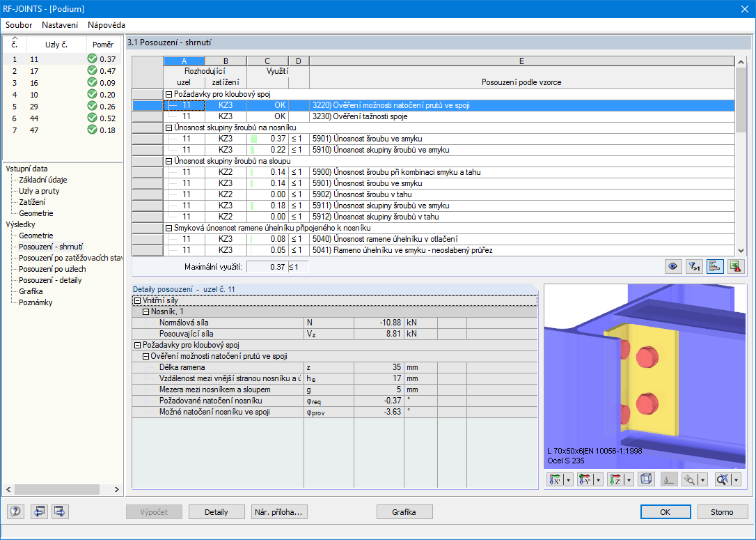Screen dimensions: 756x540
Task: Open X-axis view dropdown arrow
Action: coord(569,479)
